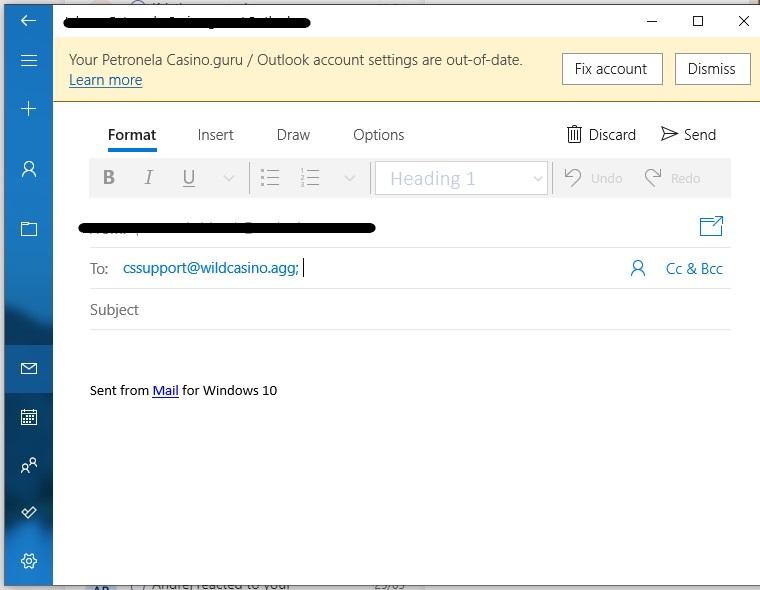Image resolution: width=760 pixels, height=590 pixels.
Task: Expand the list options dropdown arrow
Action: 349,178
